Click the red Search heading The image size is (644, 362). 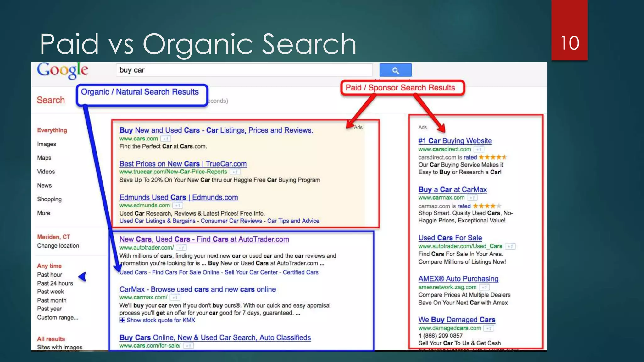51,100
